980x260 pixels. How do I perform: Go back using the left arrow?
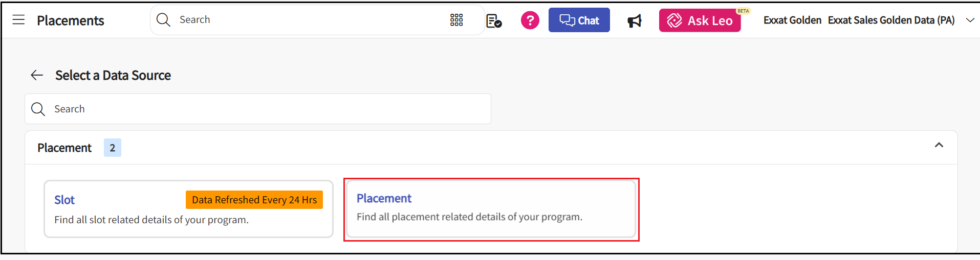[x=37, y=76]
